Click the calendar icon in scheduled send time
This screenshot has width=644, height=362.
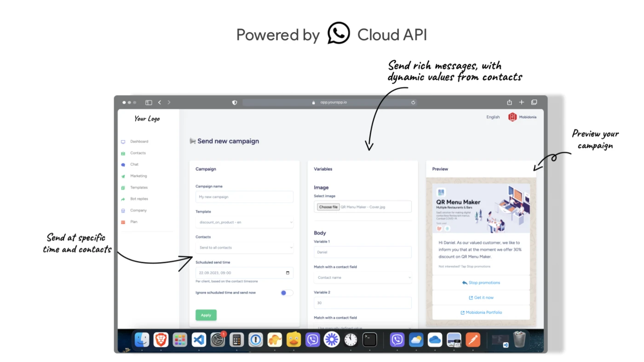click(x=287, y=273)
